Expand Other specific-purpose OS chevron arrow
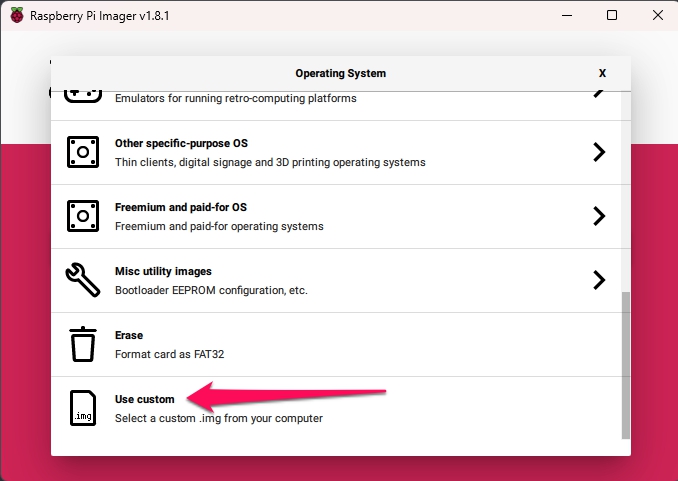This screenshot has width=678, height=481. [599, 152]
